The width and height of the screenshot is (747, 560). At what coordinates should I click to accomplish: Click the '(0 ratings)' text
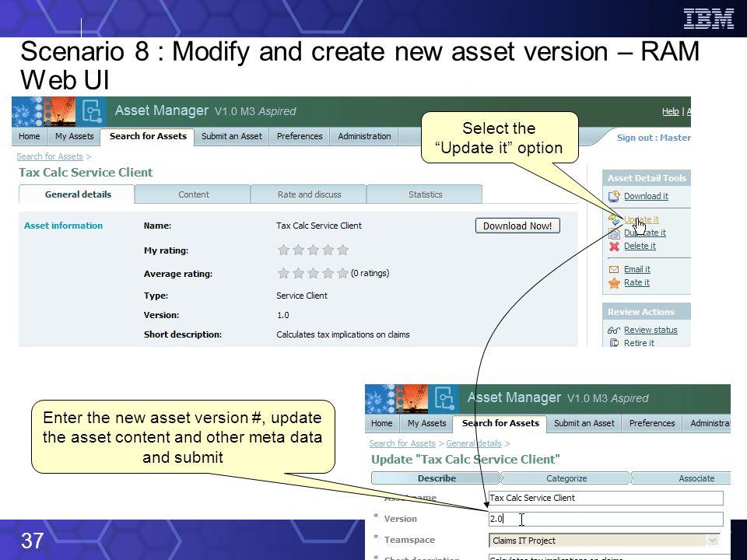tap(370, 273)
